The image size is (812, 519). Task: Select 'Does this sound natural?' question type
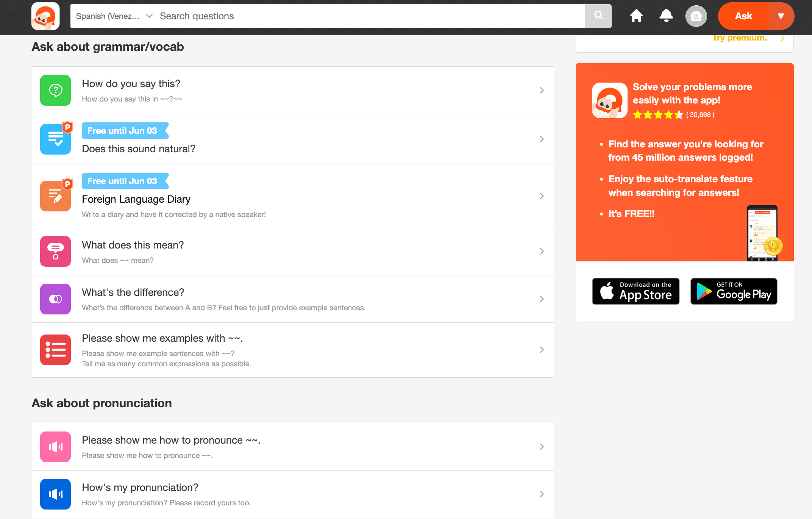click(139, 149)
